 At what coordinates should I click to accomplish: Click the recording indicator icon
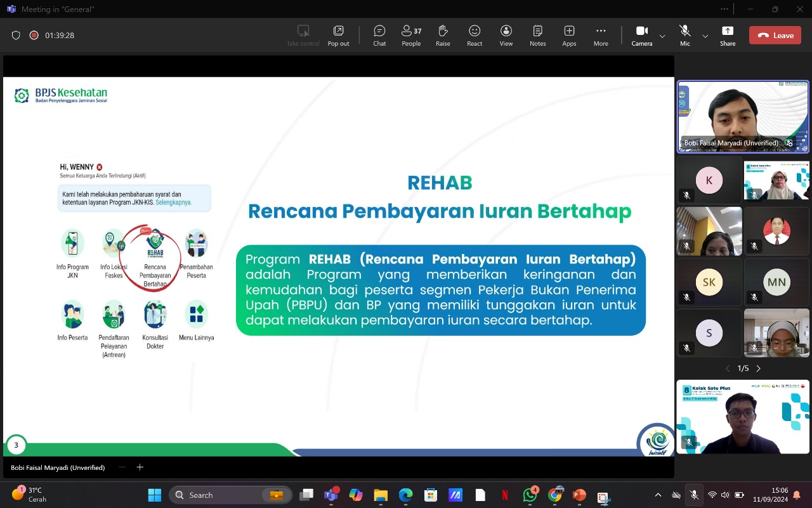click(x=34, y=36)
